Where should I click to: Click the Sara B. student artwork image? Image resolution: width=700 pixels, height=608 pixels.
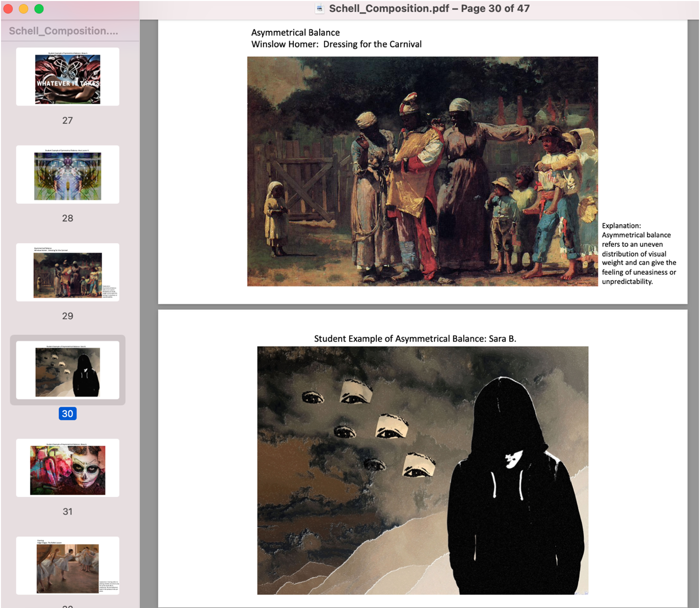(423, 471)
